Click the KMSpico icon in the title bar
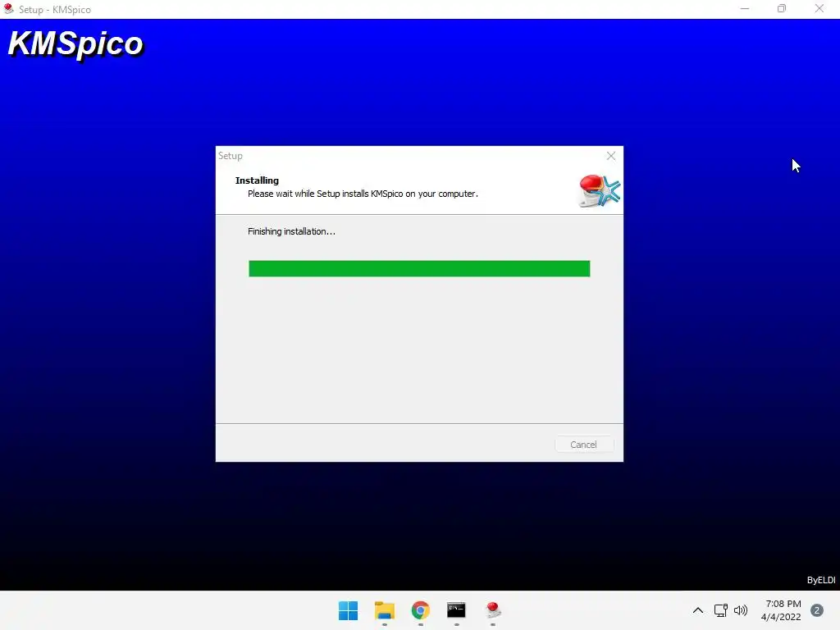 (x=8, y=9)
